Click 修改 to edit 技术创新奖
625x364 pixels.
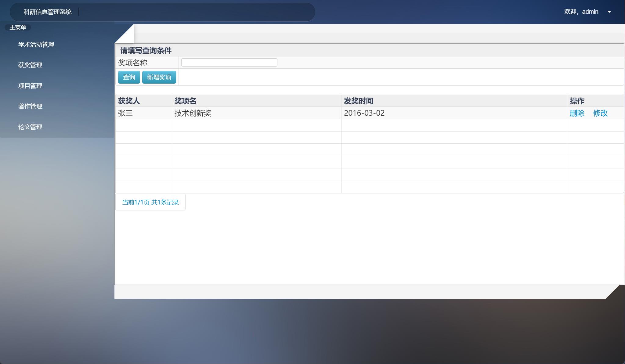(600, 113)
